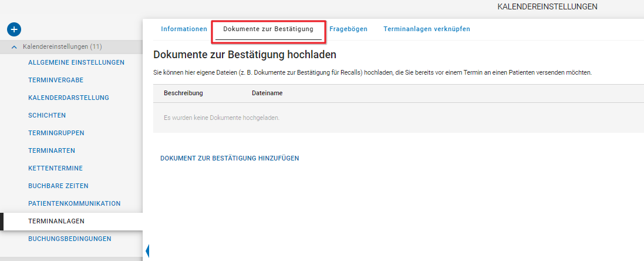
Task: Click Dokument zur Bestätigung hinzufügen link
Action: pyautogui.click(x=230, y=158)
